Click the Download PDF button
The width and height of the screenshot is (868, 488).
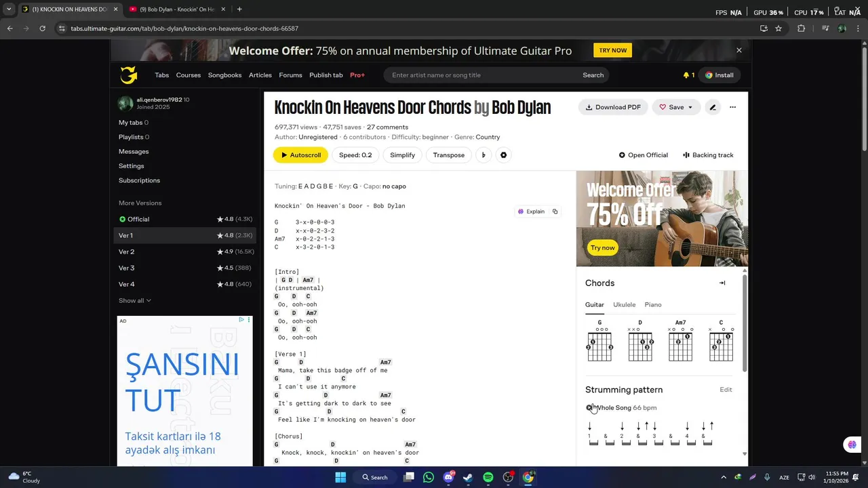[x=613, y=107]
